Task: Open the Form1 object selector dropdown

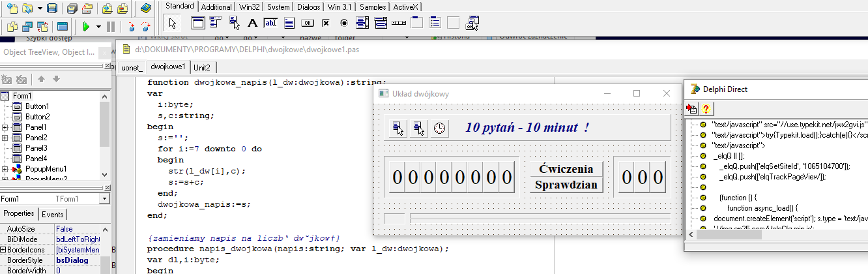Action: tap(104, 199)
